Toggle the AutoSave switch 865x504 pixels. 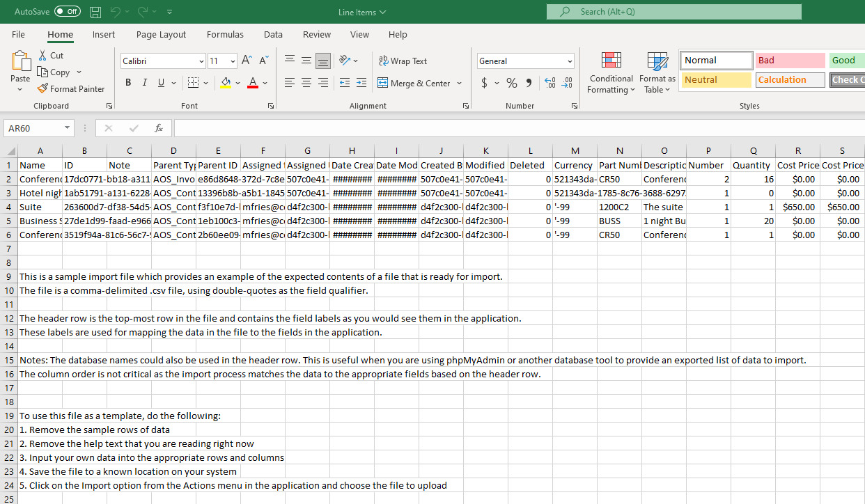(68, 12)
